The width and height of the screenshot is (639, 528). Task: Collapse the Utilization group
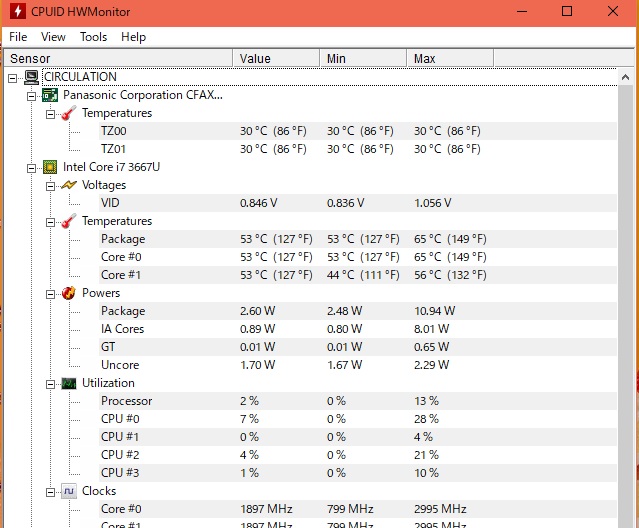pos(50,384)
